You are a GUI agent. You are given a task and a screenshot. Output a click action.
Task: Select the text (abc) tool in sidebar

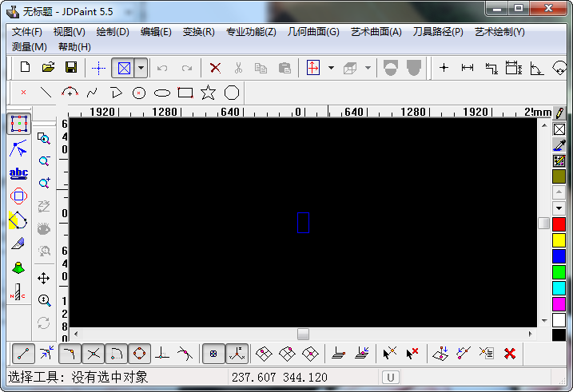tap(18, 172)
